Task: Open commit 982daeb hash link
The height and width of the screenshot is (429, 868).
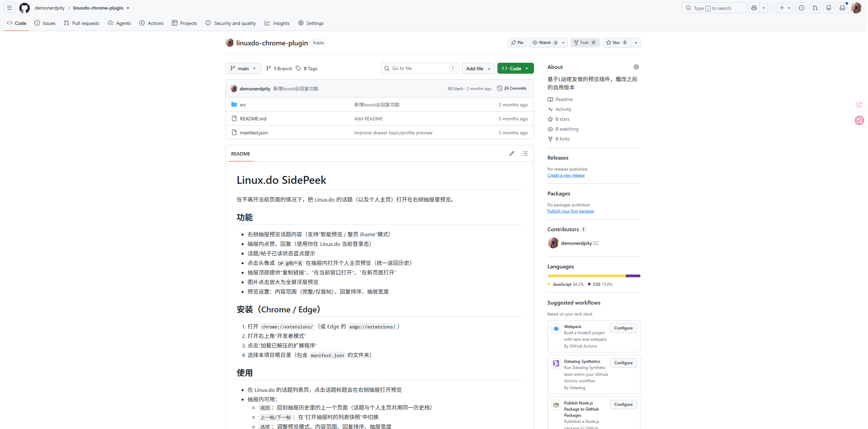Action: click(x=455, y=89)
